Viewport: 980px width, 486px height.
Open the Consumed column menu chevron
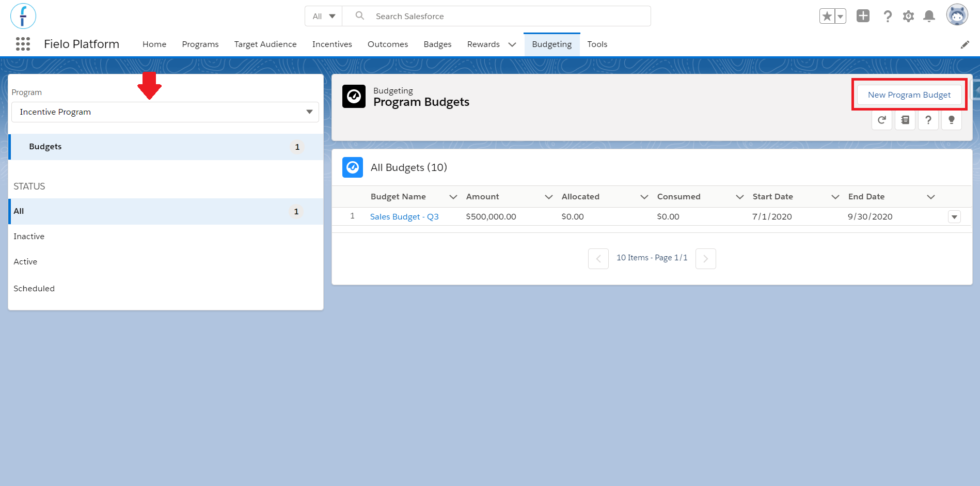point(740,197)
